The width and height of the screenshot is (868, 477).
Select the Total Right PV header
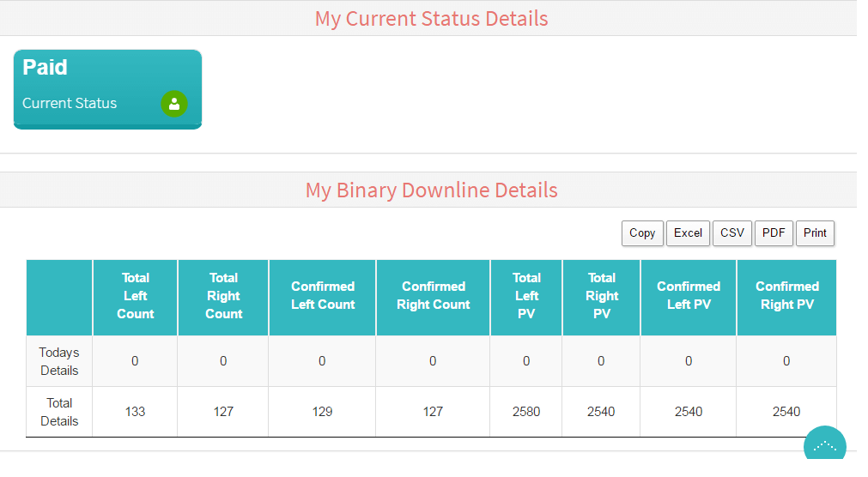pos(601,296)
